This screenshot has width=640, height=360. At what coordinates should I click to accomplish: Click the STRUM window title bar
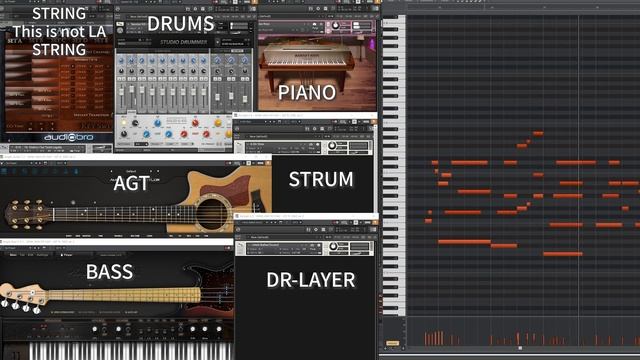(304, 115)
